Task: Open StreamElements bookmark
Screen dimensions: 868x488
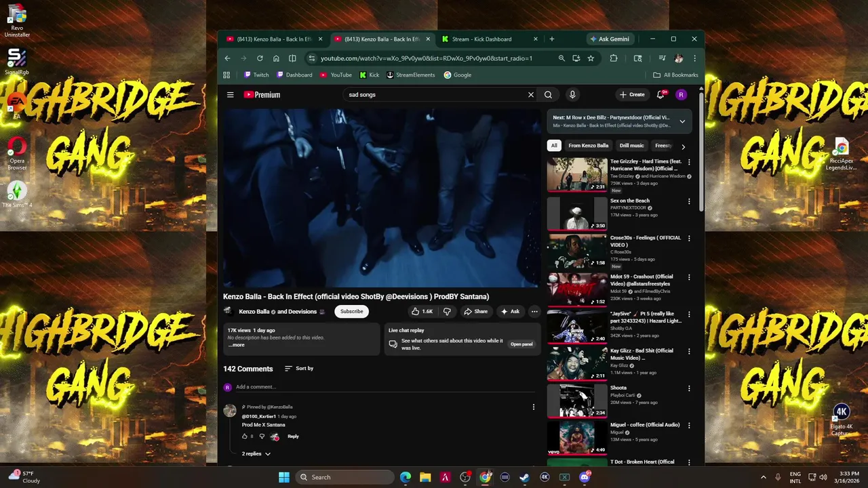Action: coord(410,75)
